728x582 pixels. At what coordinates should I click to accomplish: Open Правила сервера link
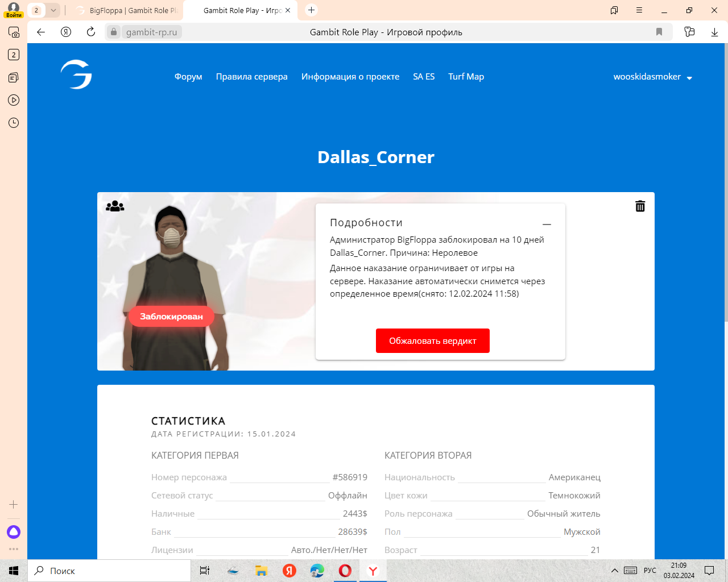(251, 77)
